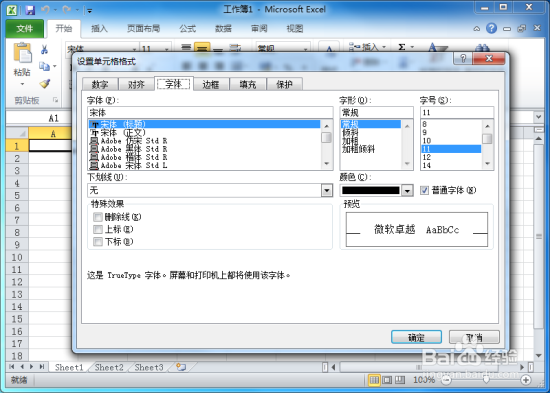Select 倾斜 italic in 字形 list
The height and width of the screenshot is (393, 550).
[370, 133]
